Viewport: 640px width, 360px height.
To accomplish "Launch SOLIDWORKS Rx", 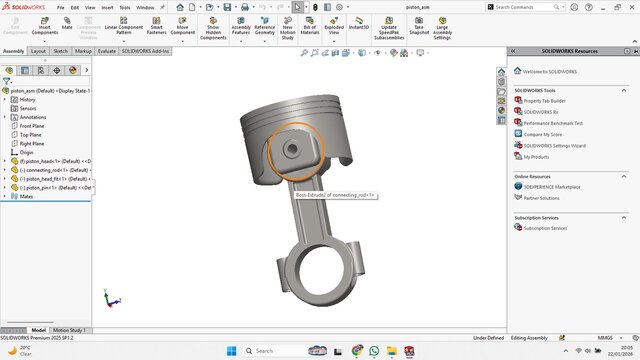I will tap(541, 112).
